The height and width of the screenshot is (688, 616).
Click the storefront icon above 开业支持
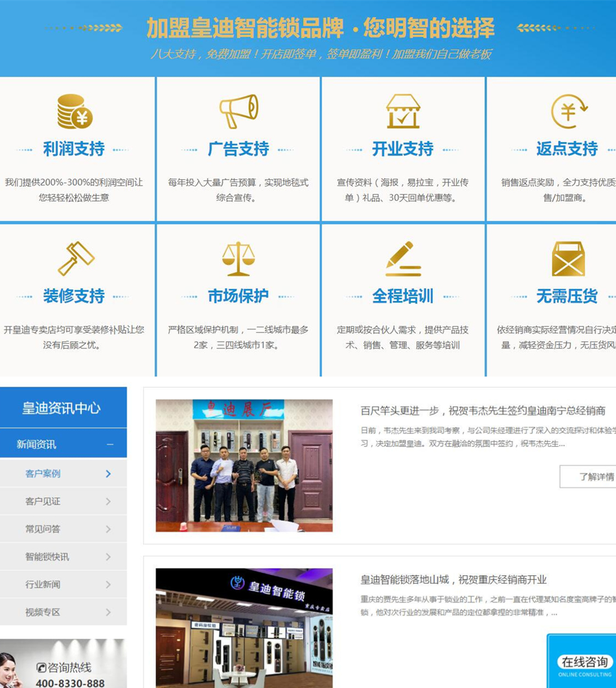pyautogui.click(x=403, y=112)
